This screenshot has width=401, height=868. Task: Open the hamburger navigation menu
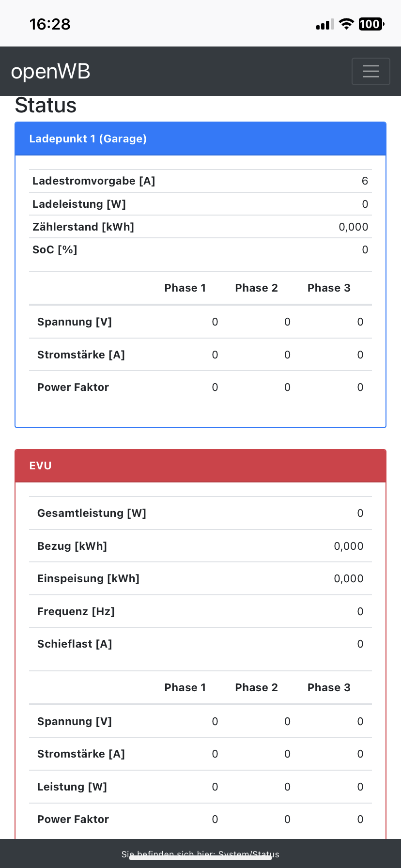[370, 71]
